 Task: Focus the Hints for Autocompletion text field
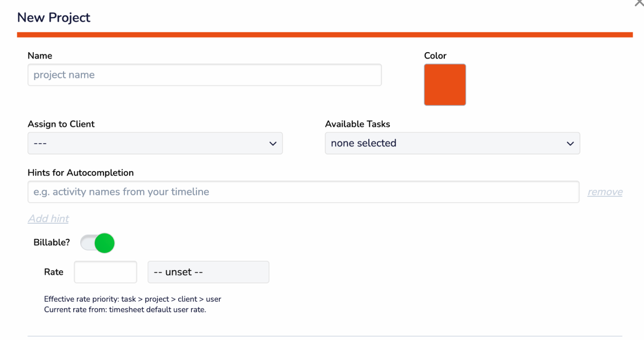(x=303, y=192)
